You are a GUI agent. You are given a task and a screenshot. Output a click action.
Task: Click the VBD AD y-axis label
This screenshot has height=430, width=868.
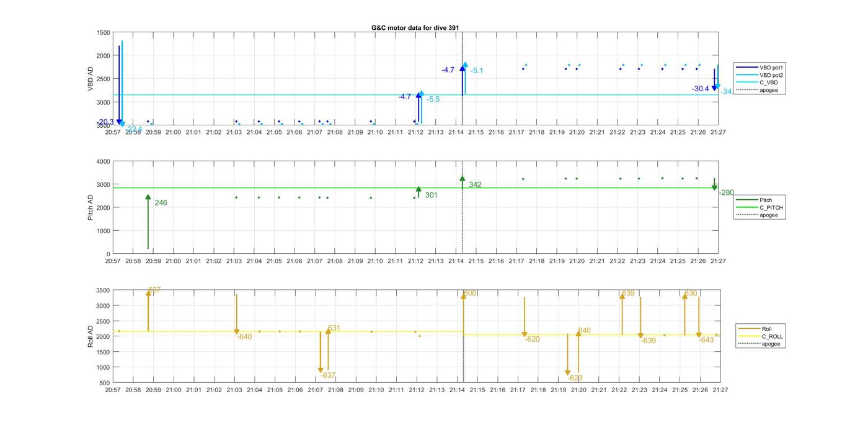pyautogui.click(x=91, y=79)
